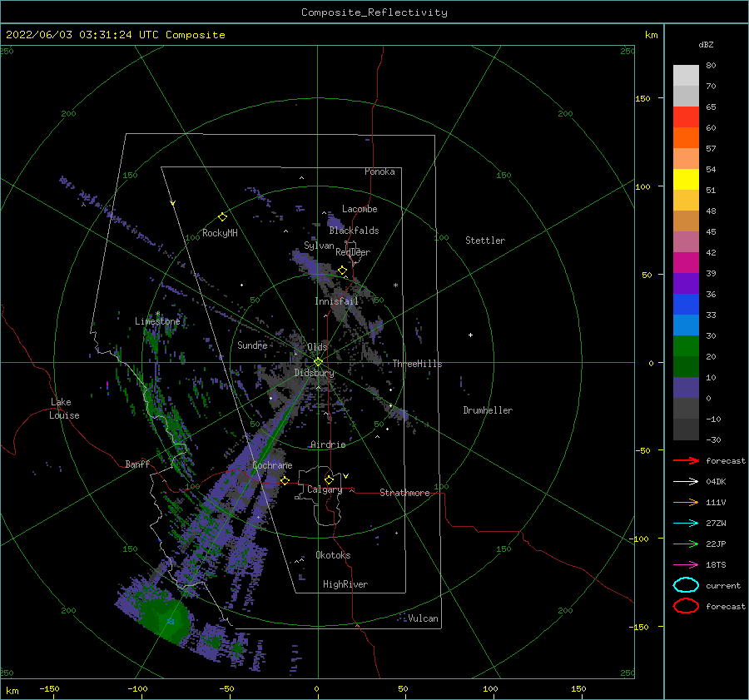Click the Drumheller city label

coord(488,410)
